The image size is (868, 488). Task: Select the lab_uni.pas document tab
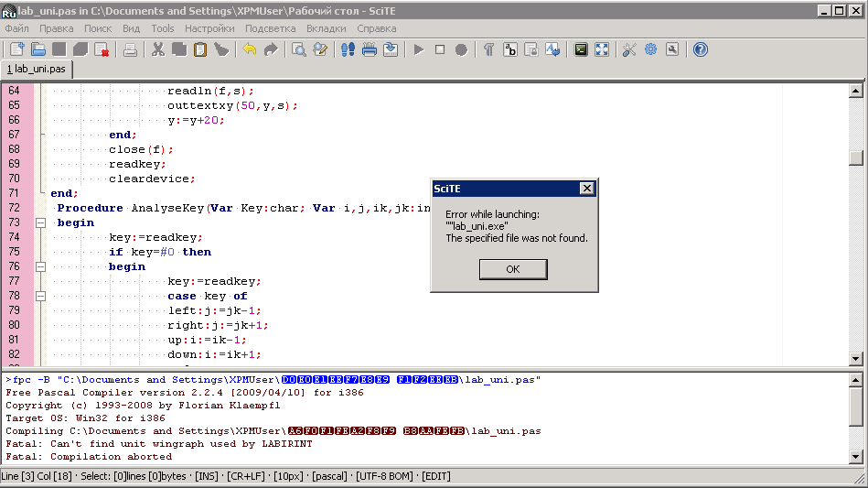coord(37,69)
